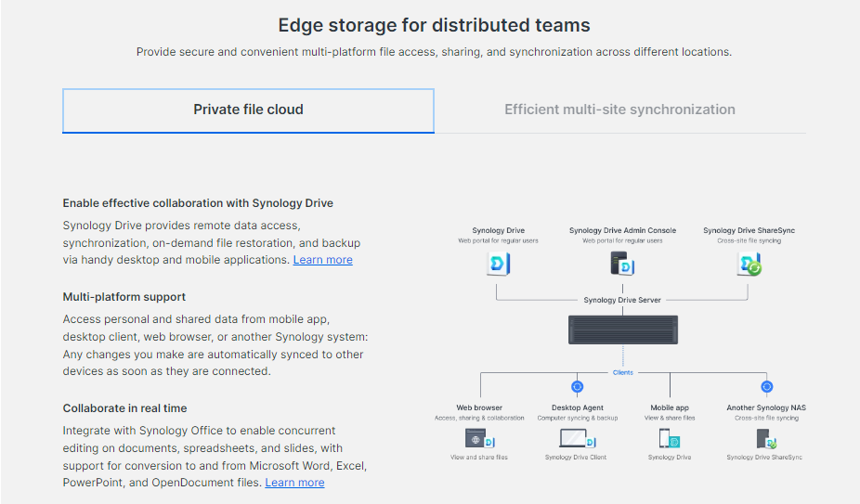Viewport: 860px width, 504px height.
Task: Click the sync circle above Another Synology NAS
Action: (x=767, y=387)
